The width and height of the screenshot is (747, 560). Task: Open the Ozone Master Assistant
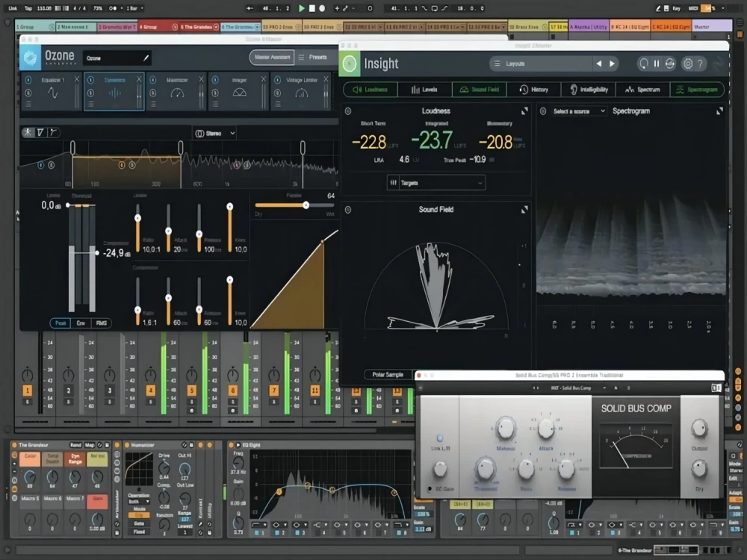[272, 57]
